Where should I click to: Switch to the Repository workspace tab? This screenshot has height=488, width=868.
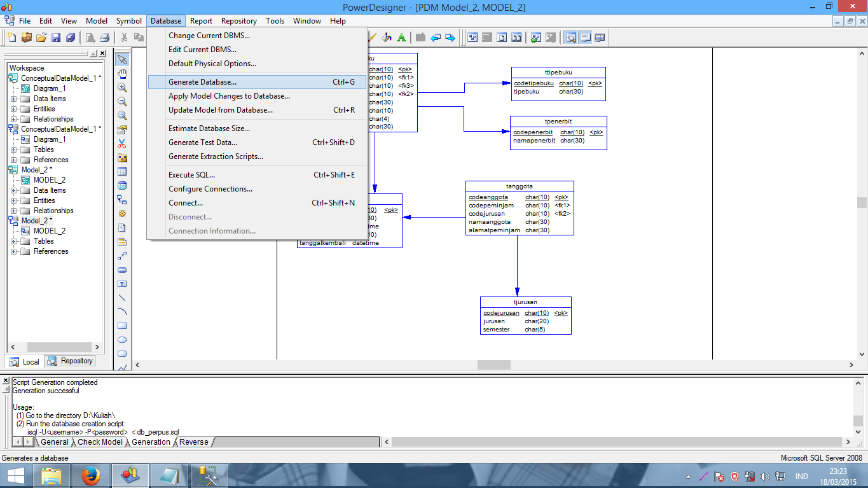point(69,361)
